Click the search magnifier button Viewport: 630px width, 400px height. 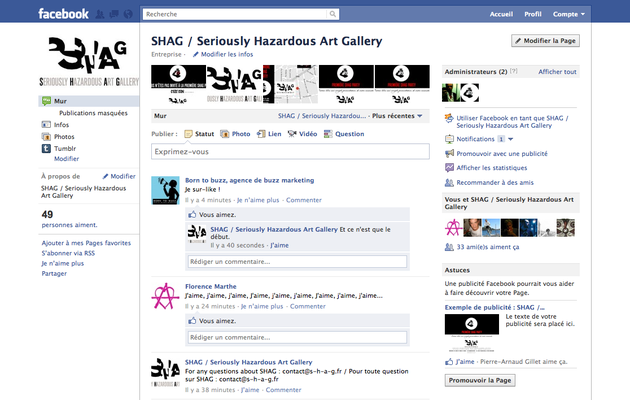333,14
